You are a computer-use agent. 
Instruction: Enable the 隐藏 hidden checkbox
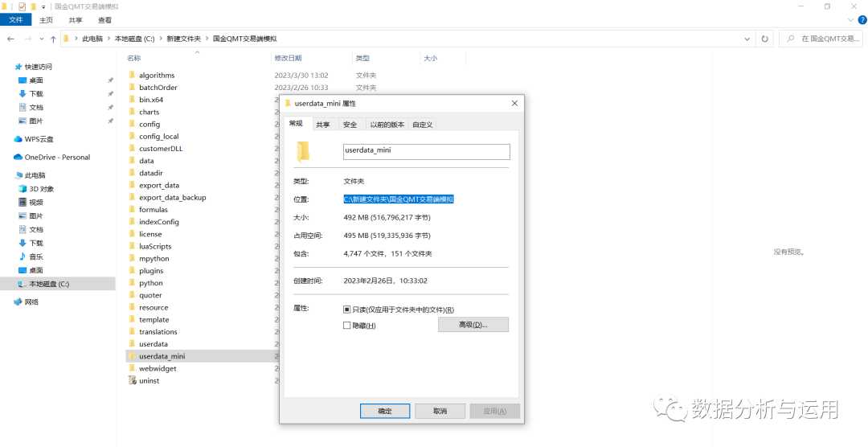point(347,326)
